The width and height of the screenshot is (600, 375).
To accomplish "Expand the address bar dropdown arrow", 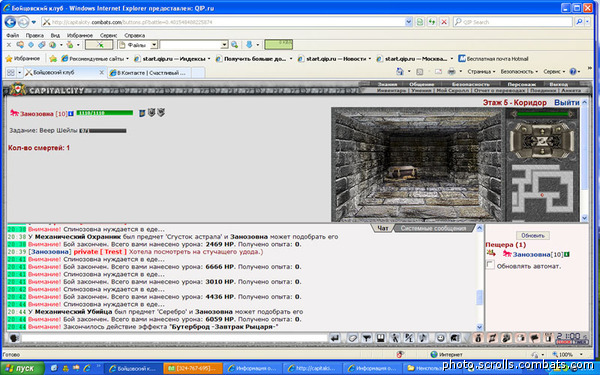I will [408, 22].
